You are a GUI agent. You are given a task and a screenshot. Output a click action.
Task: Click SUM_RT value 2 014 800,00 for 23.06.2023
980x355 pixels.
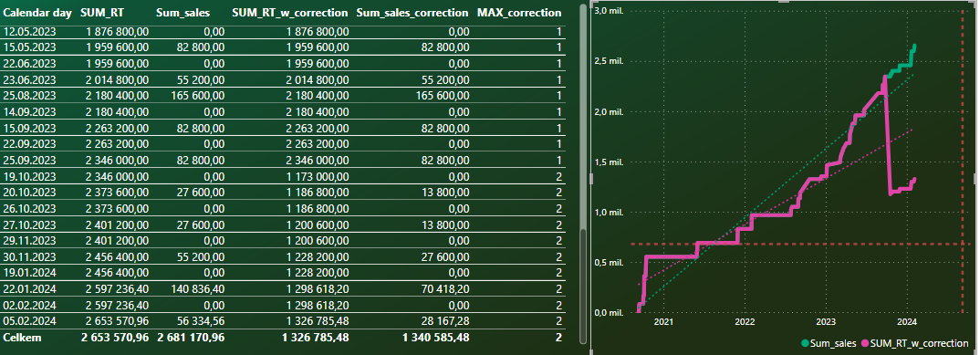tap(118, 80)
